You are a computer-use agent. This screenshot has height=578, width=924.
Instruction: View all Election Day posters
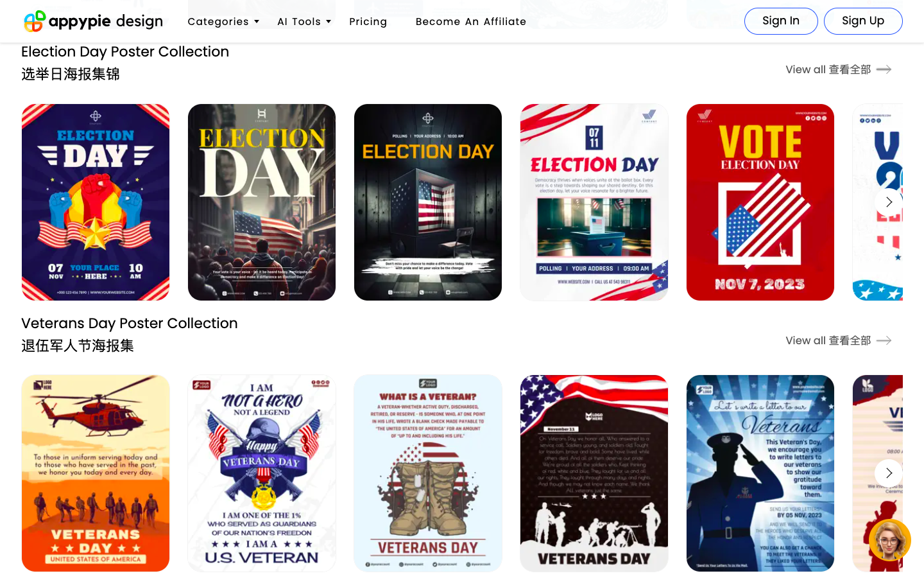pyautogui.click(x=828, y=69)
